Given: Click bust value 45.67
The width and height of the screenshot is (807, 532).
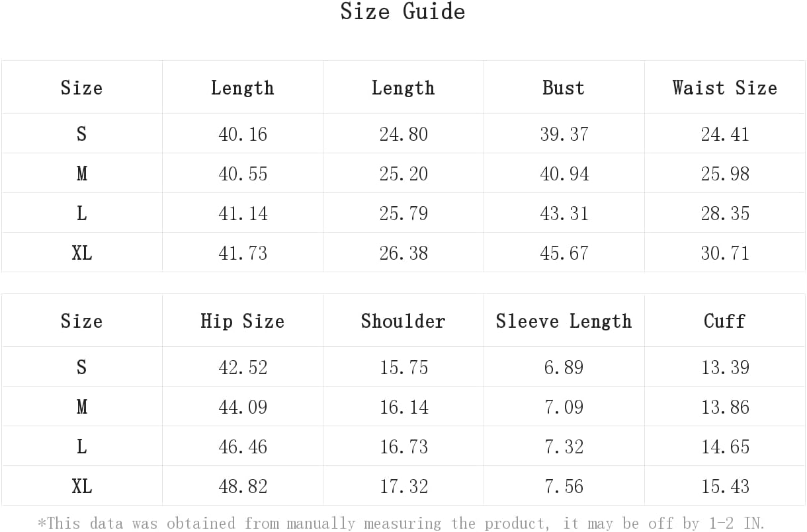Looking at the screenshot, I should coord(564,253).
